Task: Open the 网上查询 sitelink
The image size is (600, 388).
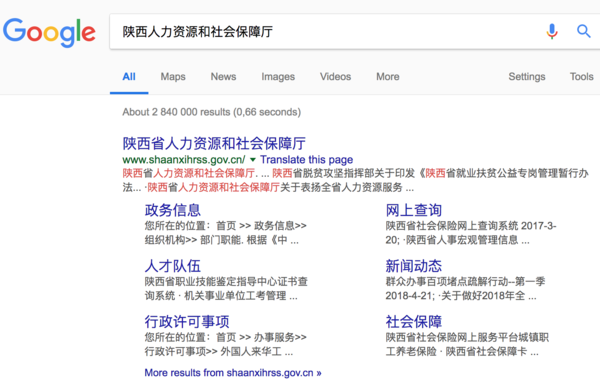Action: click(x=414, y=210)
